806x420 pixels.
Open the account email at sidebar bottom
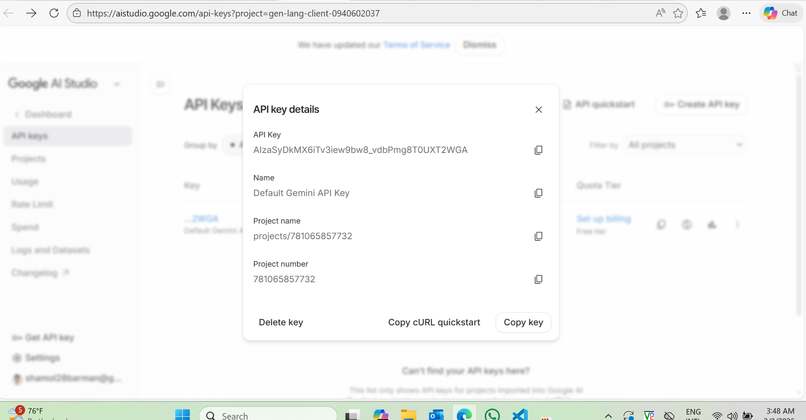tap(67, 378)
